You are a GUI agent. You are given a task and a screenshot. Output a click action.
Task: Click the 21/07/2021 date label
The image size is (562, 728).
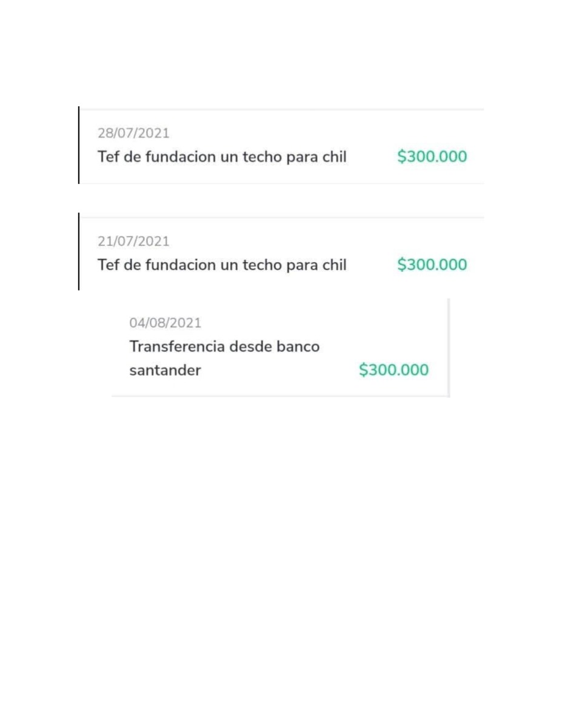[133, 241]
